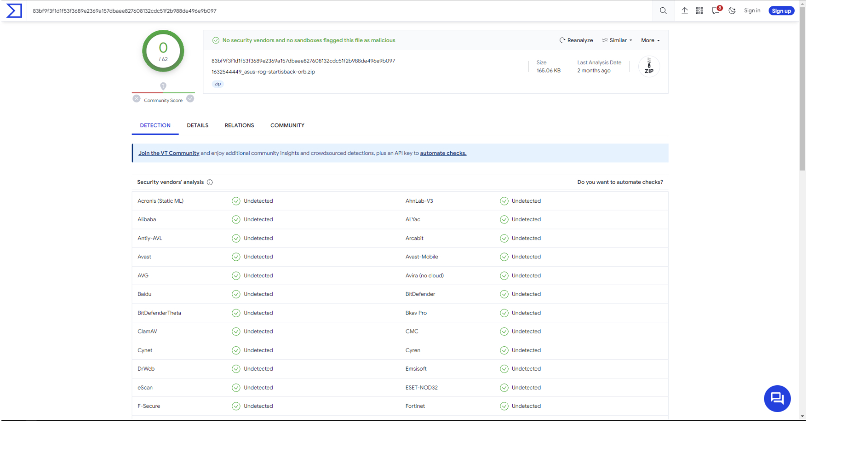868x453 pixels.
Task: Click the Cyren vendor name
Action: point(413,350)
